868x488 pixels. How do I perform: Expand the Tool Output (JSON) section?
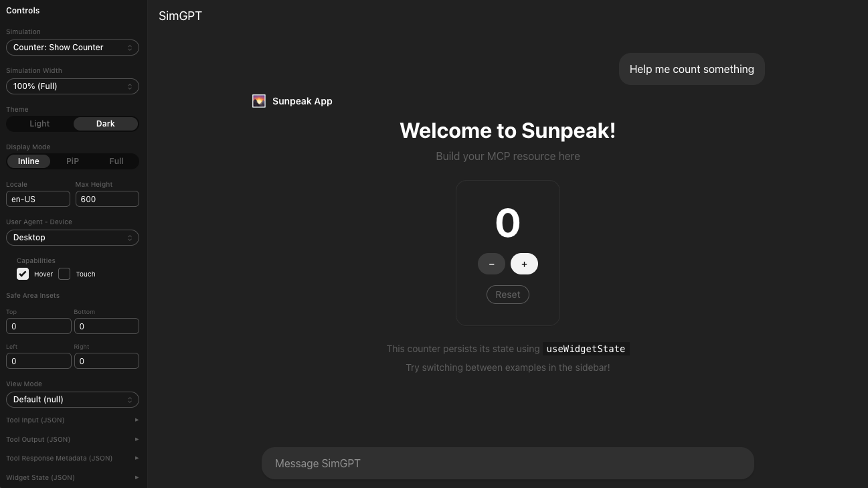point(72,439)
